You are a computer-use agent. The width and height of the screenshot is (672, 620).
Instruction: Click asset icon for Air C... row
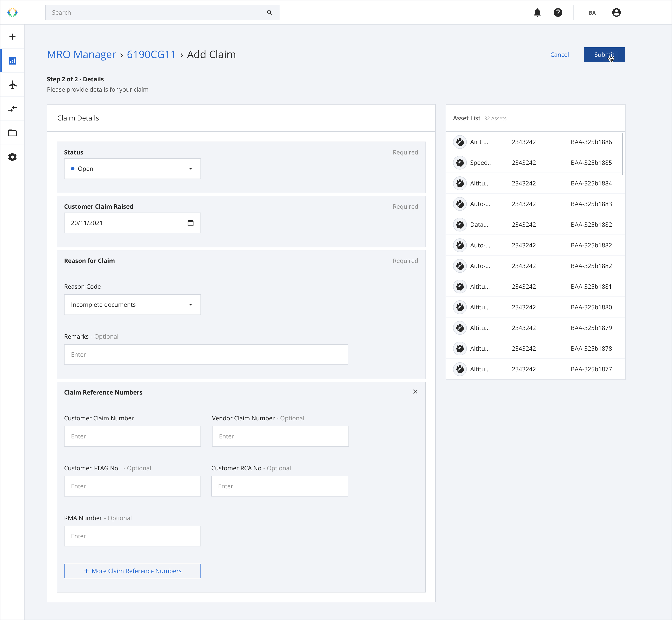460,142
